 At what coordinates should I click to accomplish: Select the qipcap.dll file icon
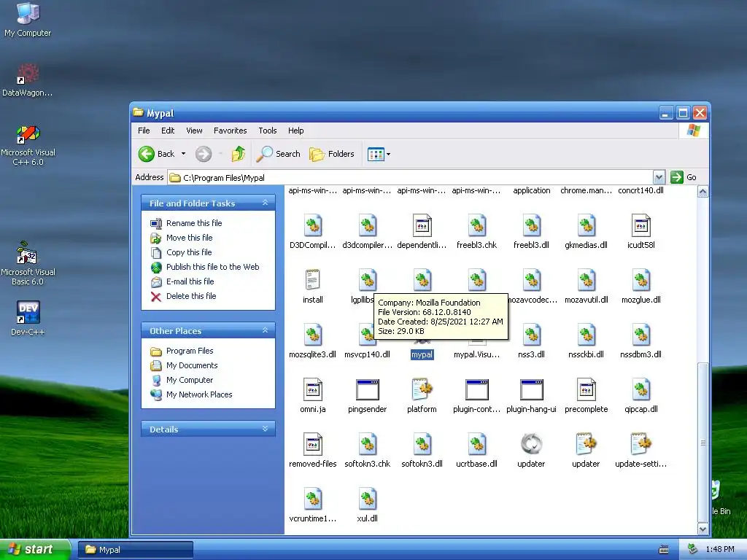point(640,389)
